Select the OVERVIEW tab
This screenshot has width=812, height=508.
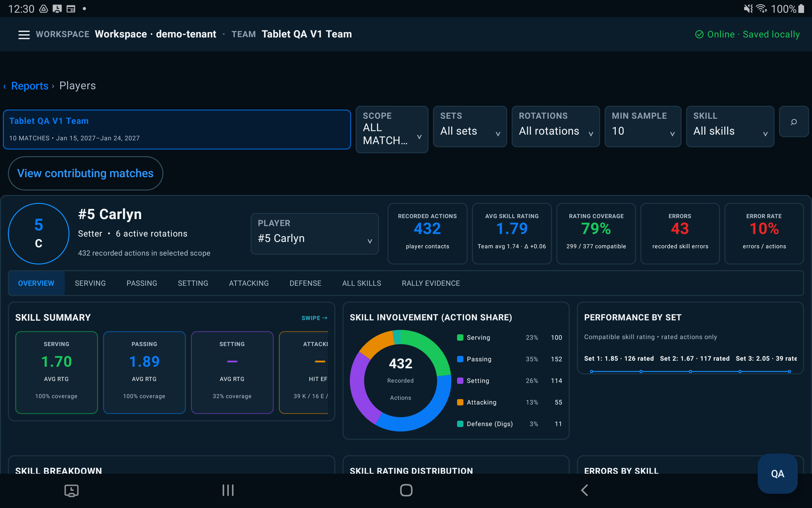point(36,283)
